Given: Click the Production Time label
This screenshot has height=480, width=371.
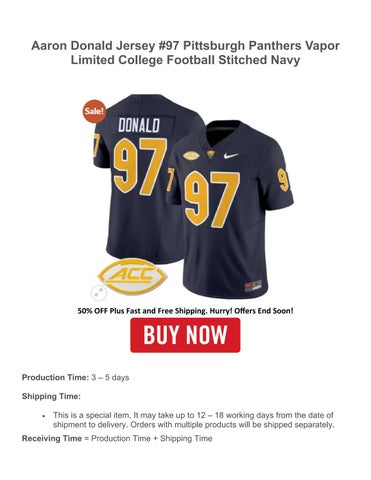Looking at the screenshot, I should (55, 378).
